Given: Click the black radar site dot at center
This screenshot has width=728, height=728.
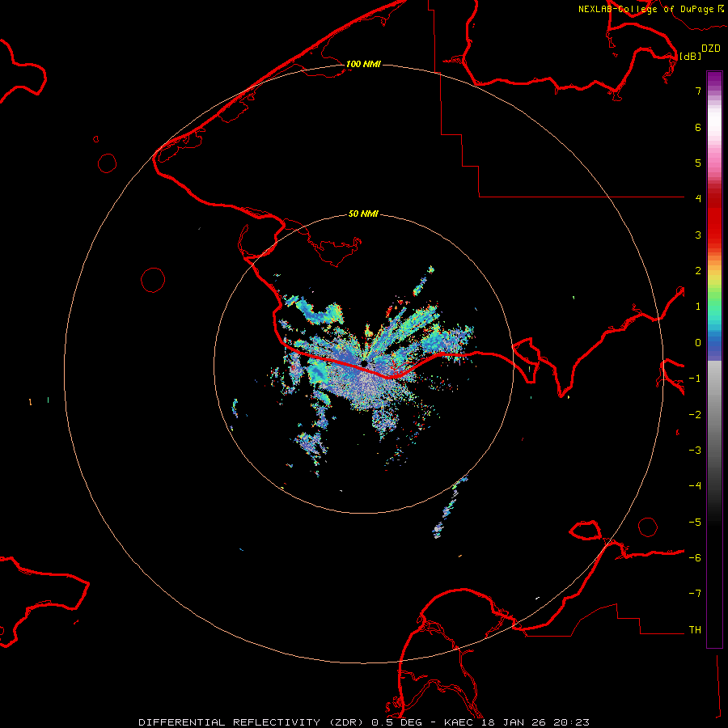Looking at the screenshot, I should pyautogui.click(x=364, y=363).
